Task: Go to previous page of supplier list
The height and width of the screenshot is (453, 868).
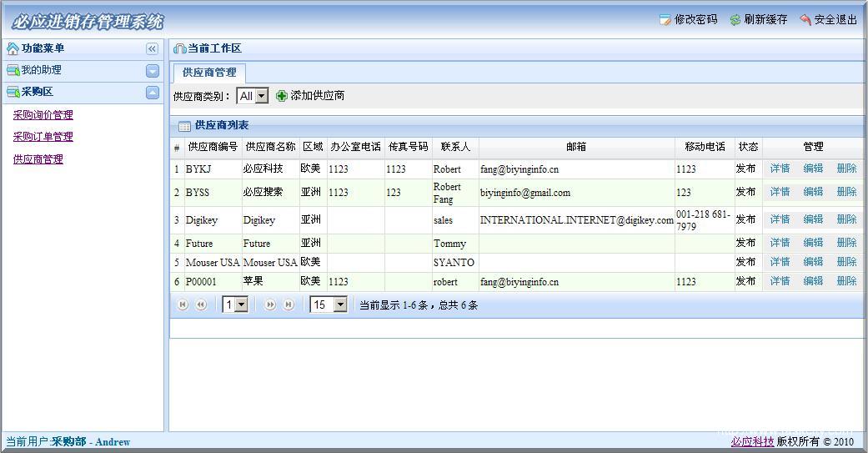Action: coord(201,305)
